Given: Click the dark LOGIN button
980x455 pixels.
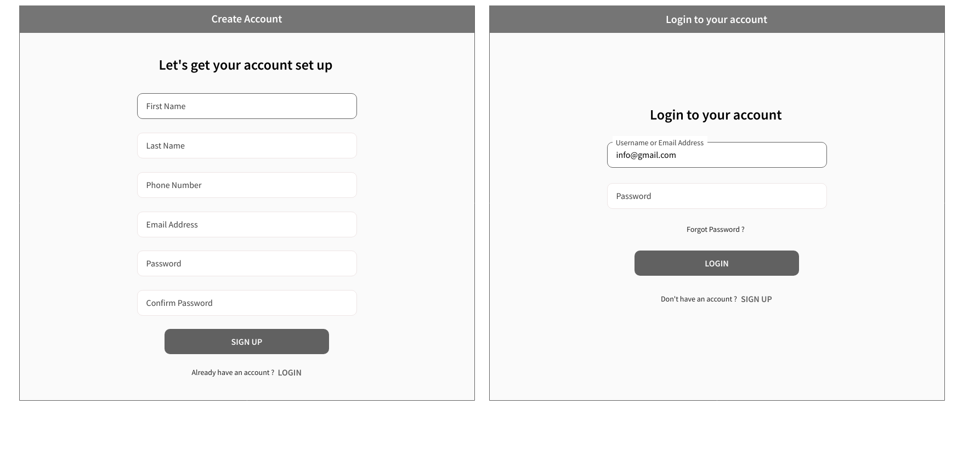Looking at the screenshot, I should click(717, 263).
